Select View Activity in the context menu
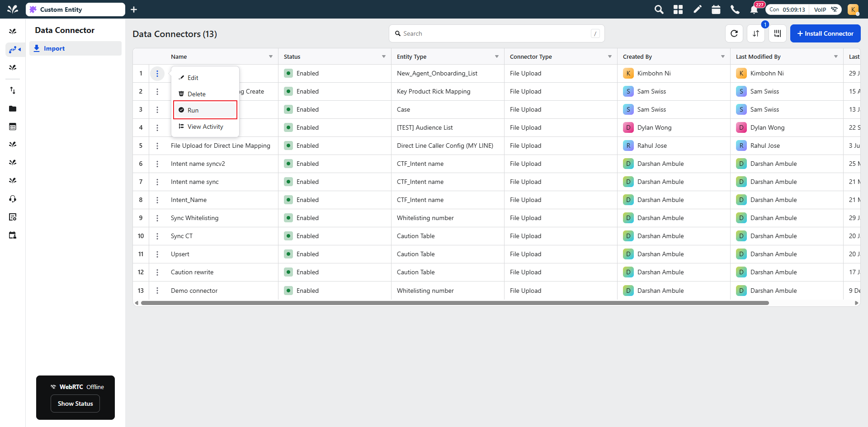This screenshot has width=868, height=427. pos(205,127)
